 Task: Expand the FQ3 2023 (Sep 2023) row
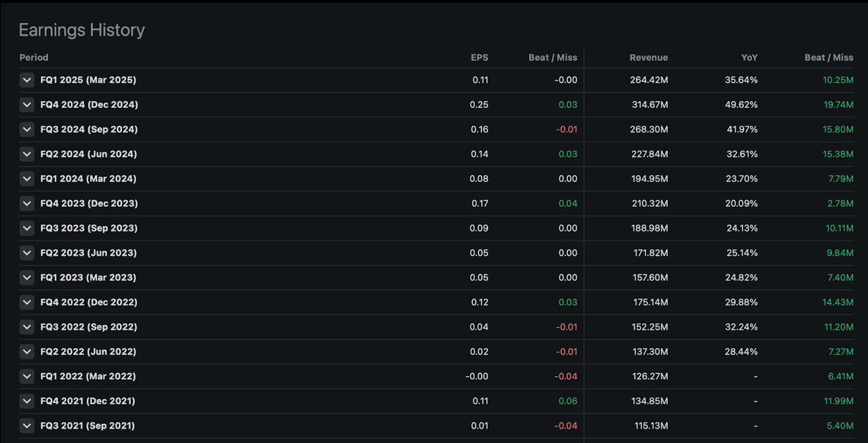[x=27, y=228]
